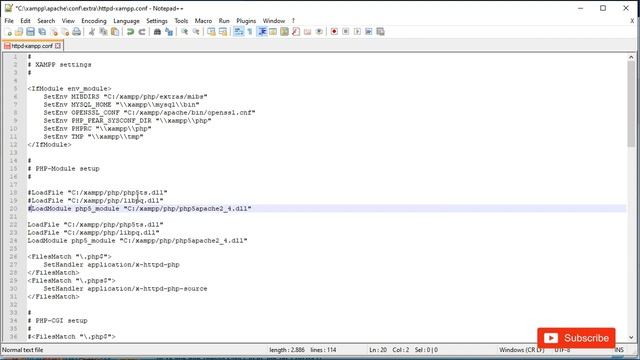Viewport: 640px width, 360px height.
Task: Click the Open file toolbar icon
Action: [x=19, y=32]
